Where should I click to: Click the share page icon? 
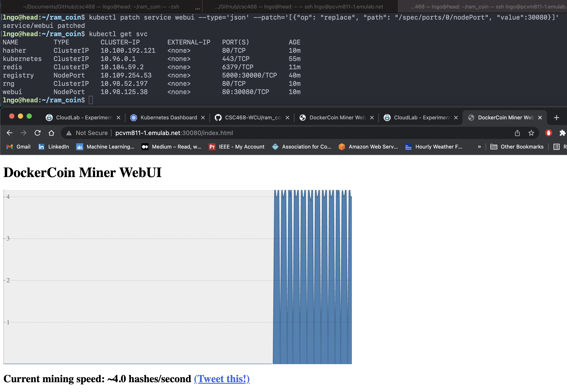coord(517,133)
